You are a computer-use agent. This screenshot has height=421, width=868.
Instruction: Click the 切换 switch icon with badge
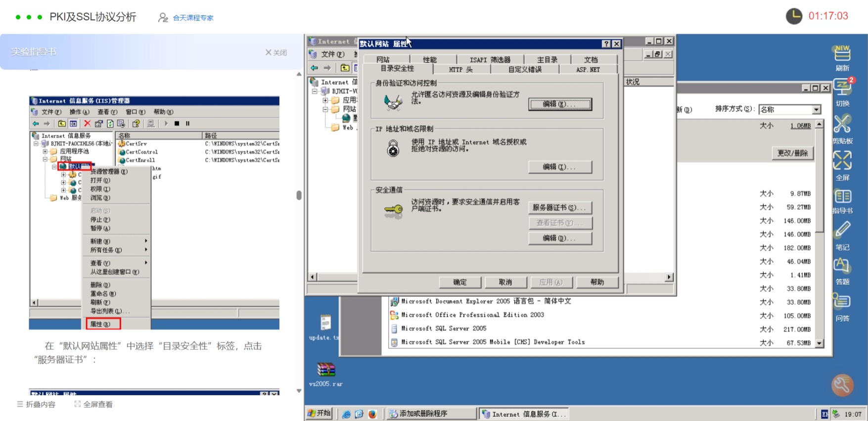(843, 88)
